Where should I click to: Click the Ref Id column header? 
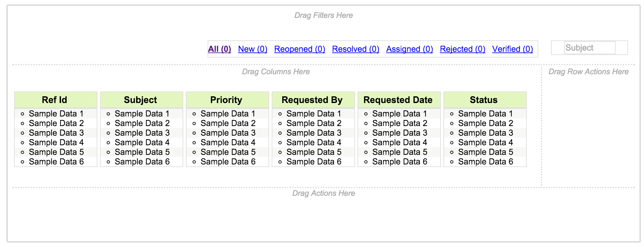(x=54, y=100)
